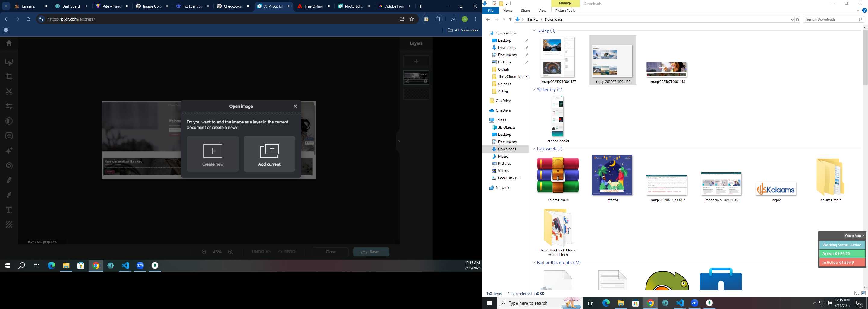
Task: Select the Liquify swirl tool
Action: 9,166
